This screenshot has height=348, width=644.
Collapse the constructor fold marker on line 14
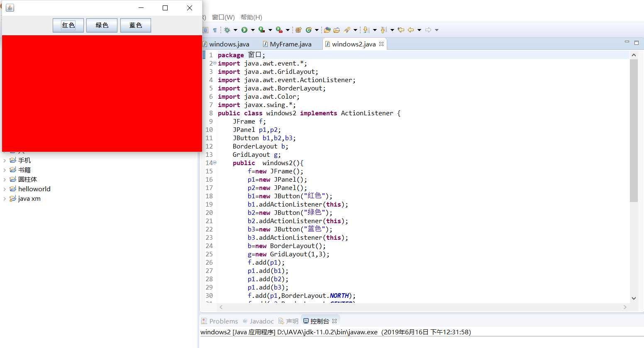click(215, 163)
